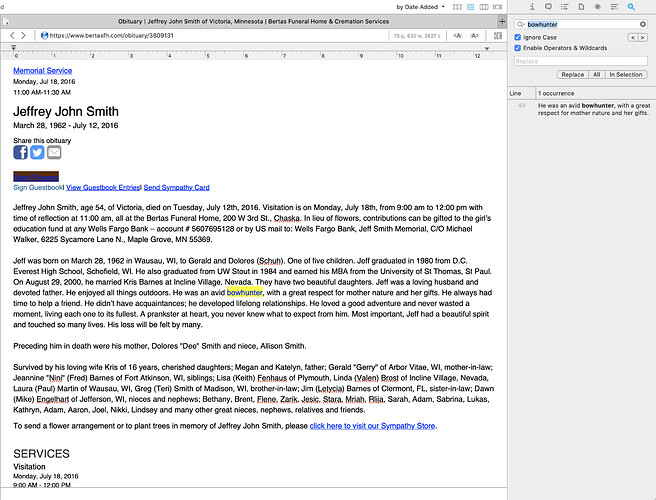Select the Obituary Jeffrey John Smith tab

(x=254, y=21)
